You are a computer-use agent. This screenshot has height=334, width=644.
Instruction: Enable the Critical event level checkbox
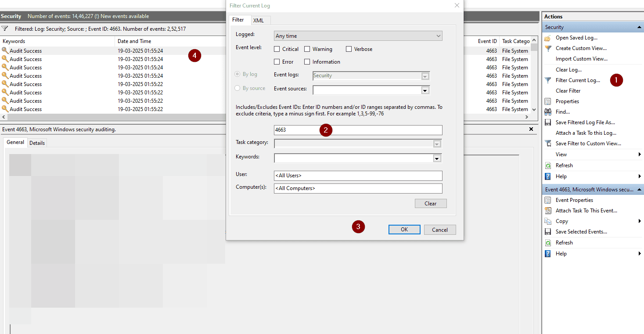pyautogui.click(x=277, y=49)
